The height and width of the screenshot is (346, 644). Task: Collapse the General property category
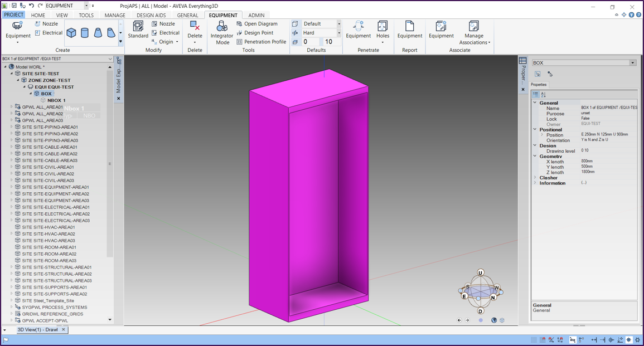535,103
